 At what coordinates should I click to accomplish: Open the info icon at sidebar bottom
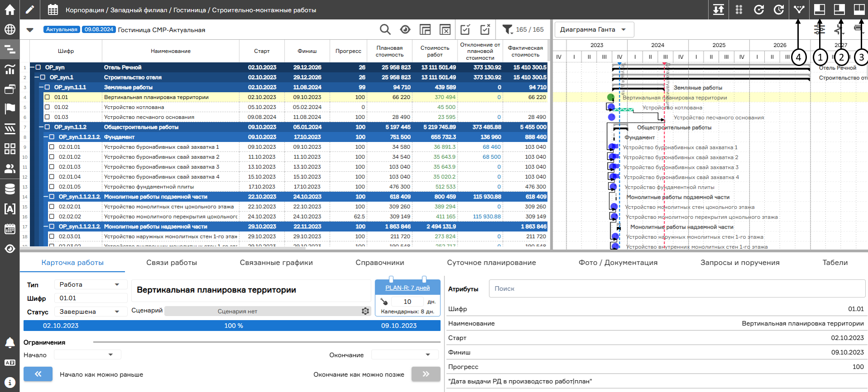10,383
